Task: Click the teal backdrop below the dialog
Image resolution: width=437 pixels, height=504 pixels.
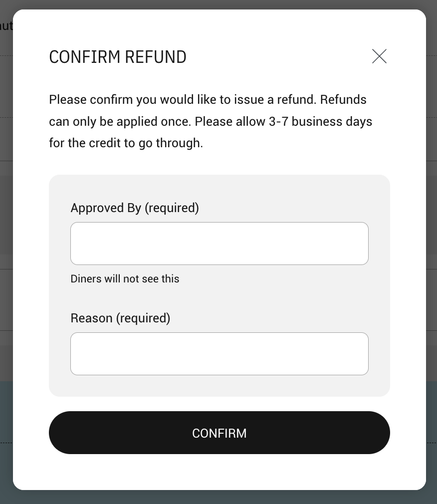Action: pos(218,497)
